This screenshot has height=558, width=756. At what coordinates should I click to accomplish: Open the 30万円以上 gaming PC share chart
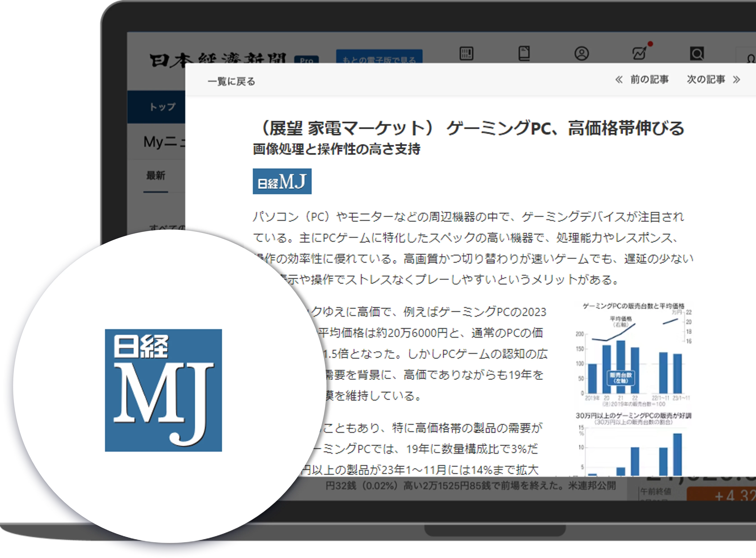[633, 444]
